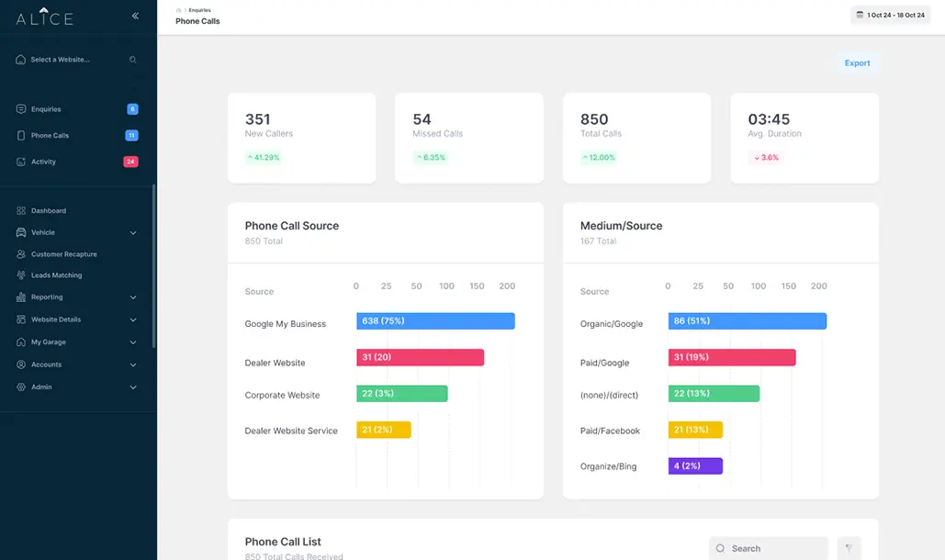Click the Export button
The height and width of the screenshot is (560, 945).
tap(857, 63)
